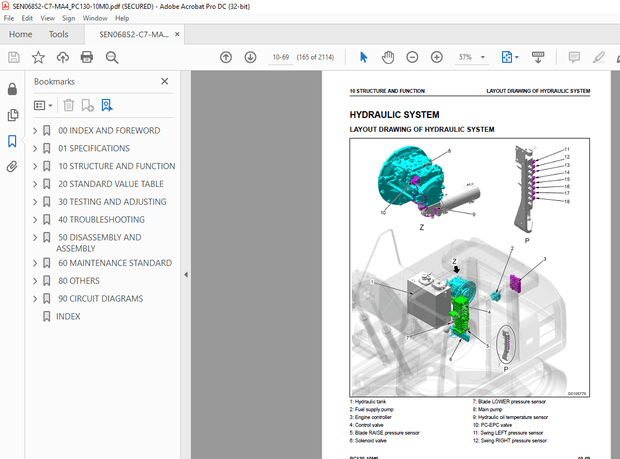The width and height of the screenshot is (620, 459).
Task: Zoom in with plus icon
Action: (x=437, y=57)
